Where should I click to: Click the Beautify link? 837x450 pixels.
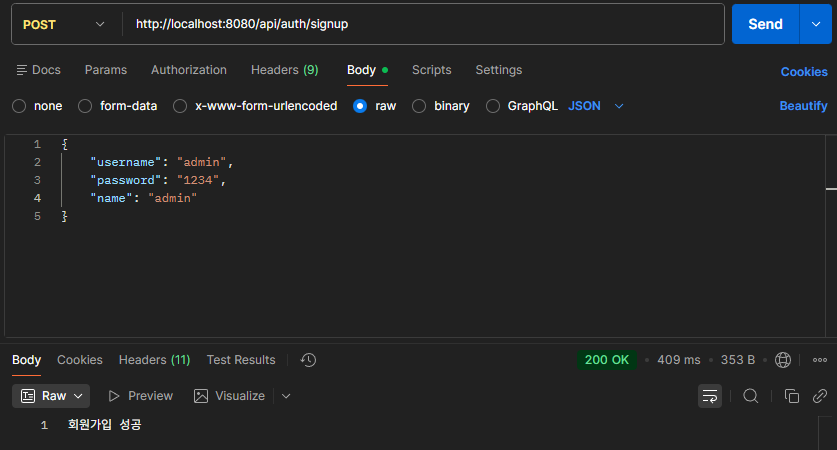click(803, 106)
